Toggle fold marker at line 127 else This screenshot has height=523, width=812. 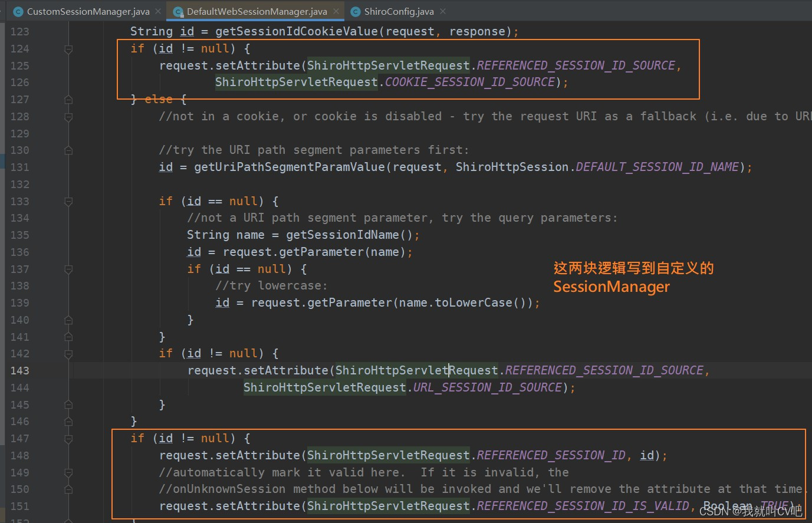pos(68,100)
